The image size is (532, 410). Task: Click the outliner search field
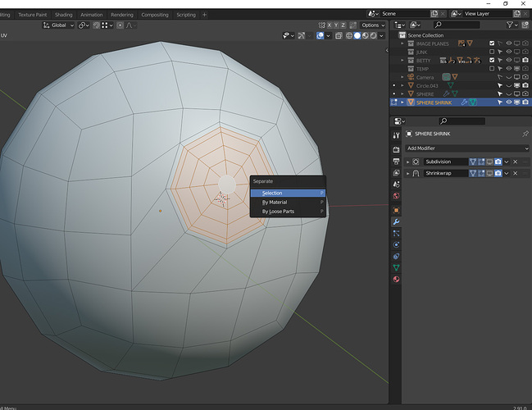point(457,25)
